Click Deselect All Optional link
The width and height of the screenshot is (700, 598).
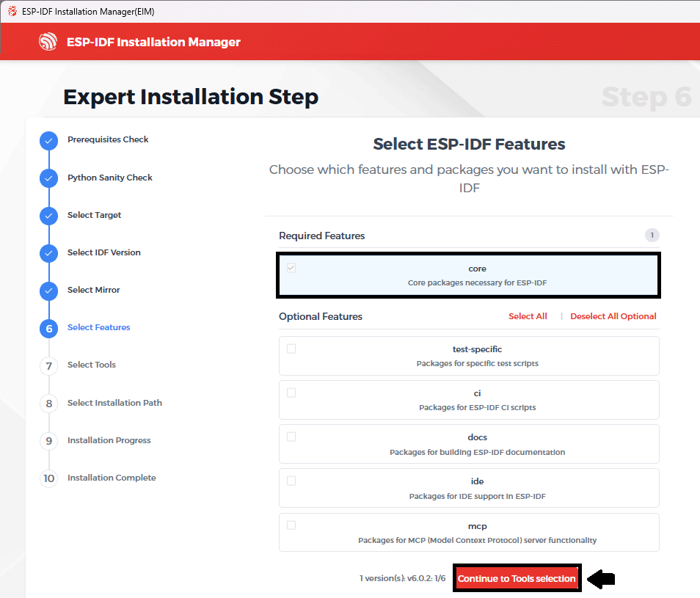[x=613, y=316]
